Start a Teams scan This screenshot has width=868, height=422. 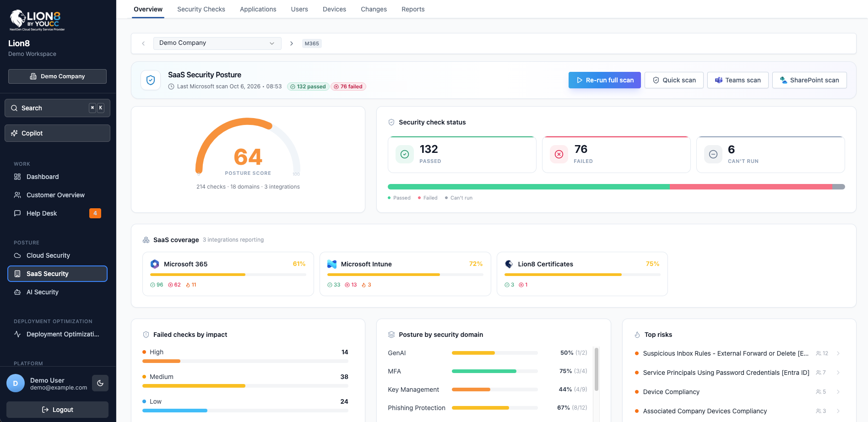tap(738, 80)
